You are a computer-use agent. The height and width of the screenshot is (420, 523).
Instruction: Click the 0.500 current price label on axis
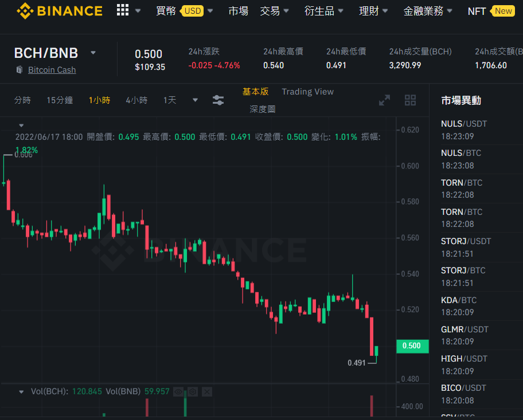pos(412,346)
